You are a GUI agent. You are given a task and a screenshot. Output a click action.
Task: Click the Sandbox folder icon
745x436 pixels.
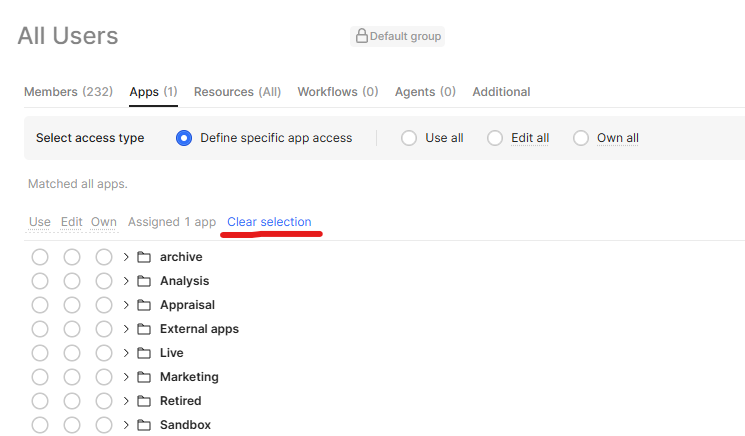(x=144, y=425)
